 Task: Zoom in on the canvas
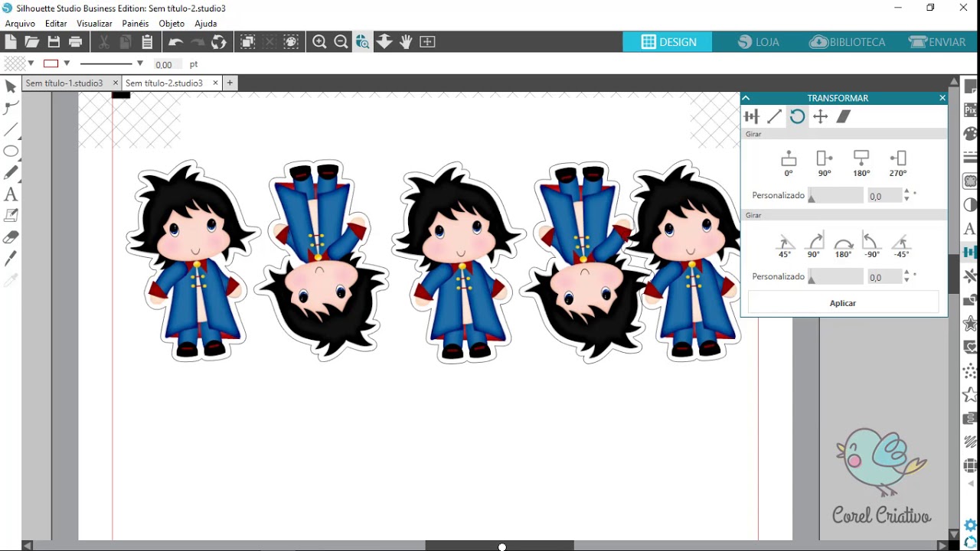pyautogui.click(x=320, y=42)
